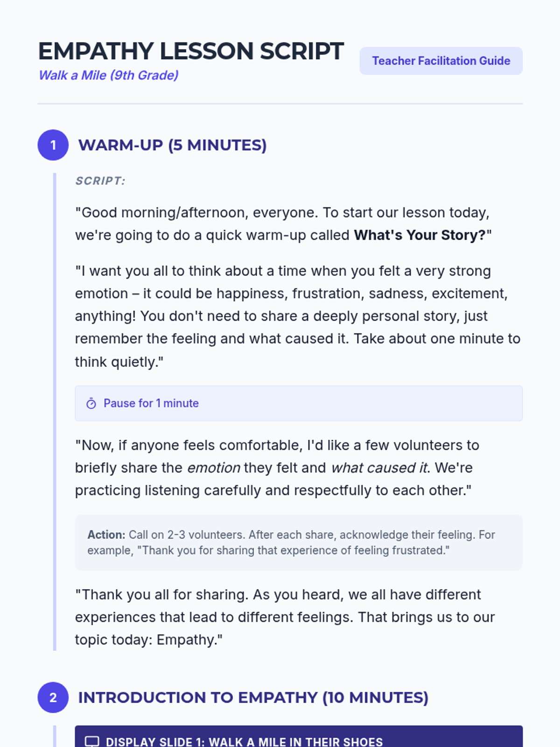Click the Warm-Up (5 Minutes) heading
This screenshot has width=560, height=747.
point(172,145)
